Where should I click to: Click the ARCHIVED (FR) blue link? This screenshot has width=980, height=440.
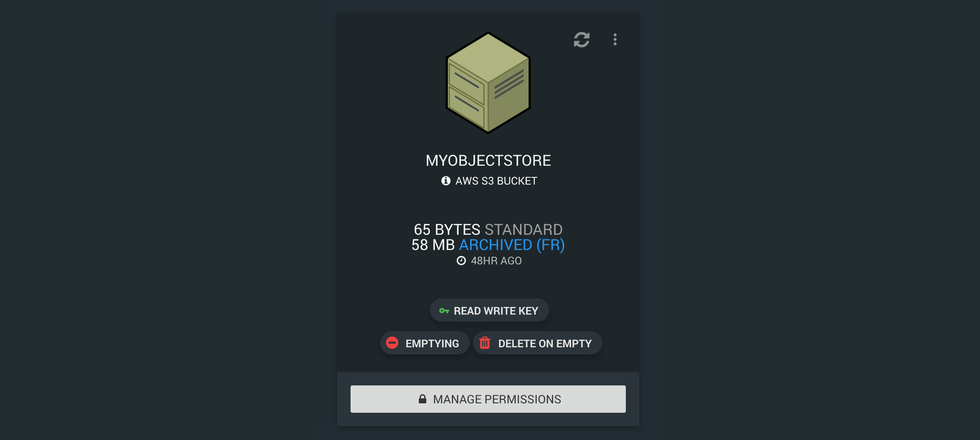pyautogui.click(x=512, y=245)
